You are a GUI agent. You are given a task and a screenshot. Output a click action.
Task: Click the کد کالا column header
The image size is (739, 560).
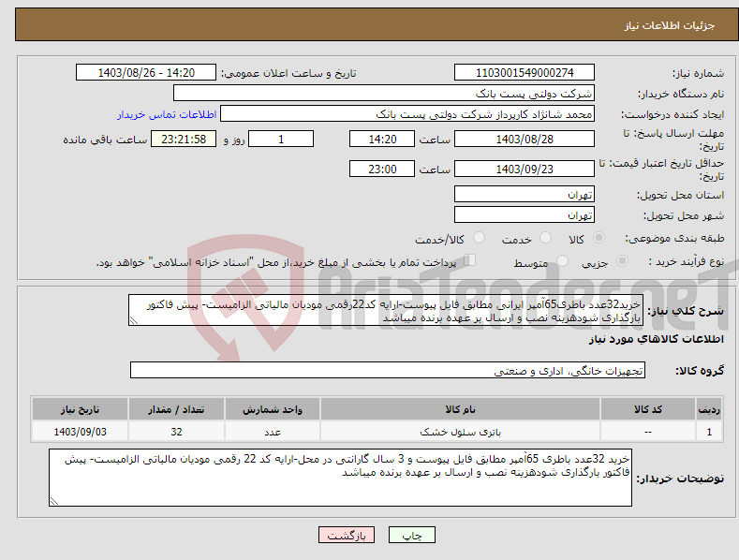(648, 409)
